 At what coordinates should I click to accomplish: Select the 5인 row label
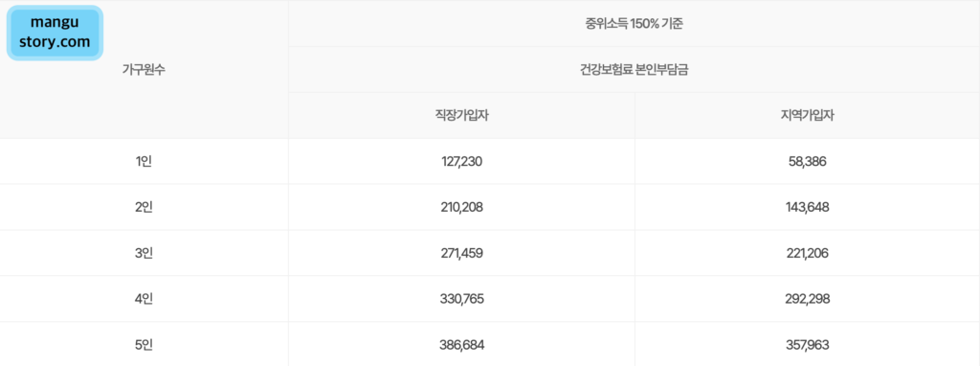click(144, 345)
